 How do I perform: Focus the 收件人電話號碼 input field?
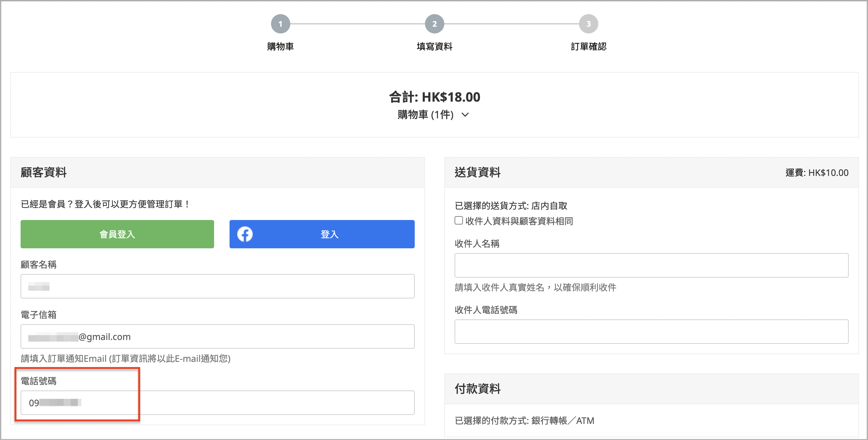click(x=651, y=331)
